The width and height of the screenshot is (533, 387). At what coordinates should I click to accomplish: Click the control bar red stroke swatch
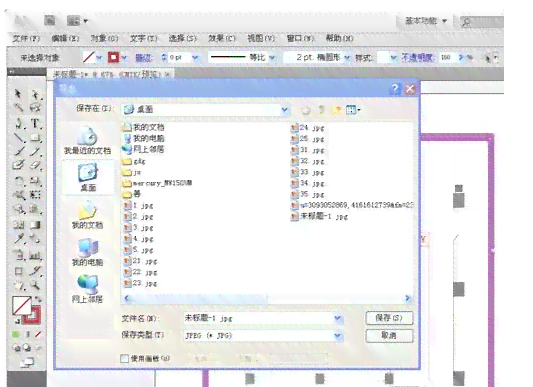point(113,57)
